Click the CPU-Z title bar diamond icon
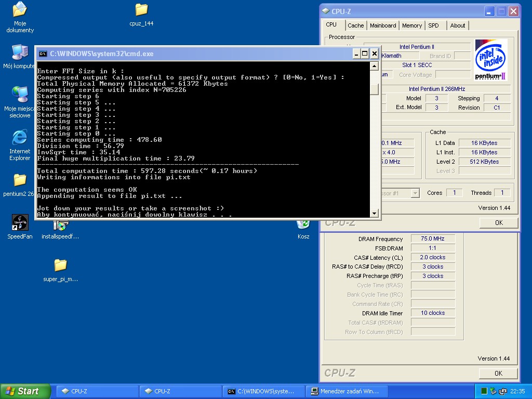Image resolution: width=532 pixels, height=399 pixels. tap(326, 11)
